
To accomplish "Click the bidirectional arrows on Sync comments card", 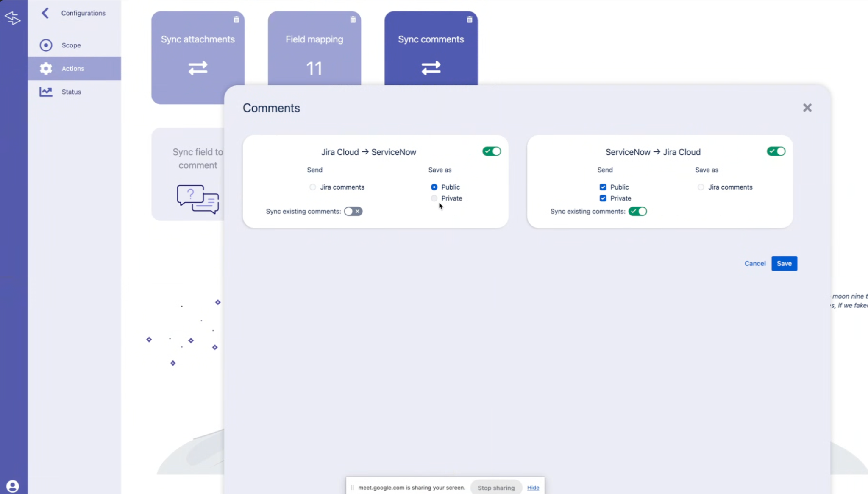I will click(x=431, y=68).
